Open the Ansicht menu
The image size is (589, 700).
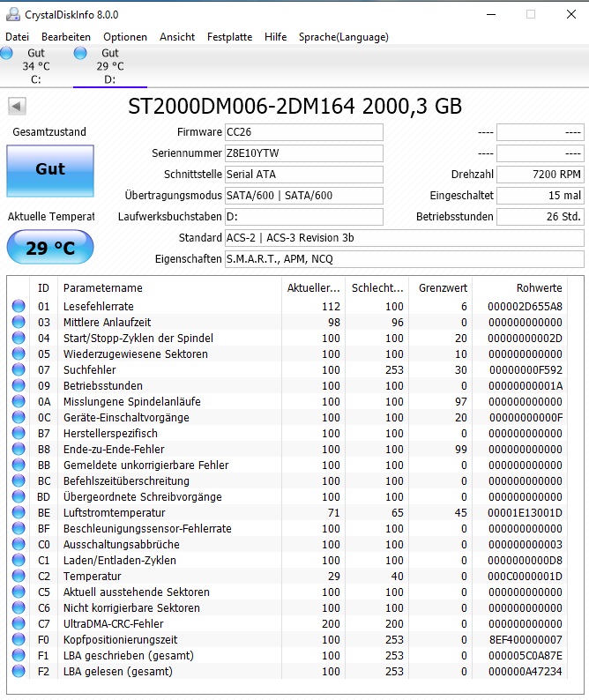[x=177, y=37]
